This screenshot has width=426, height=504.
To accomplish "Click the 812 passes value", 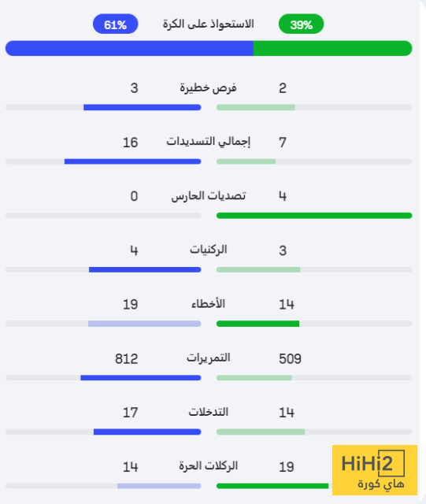I will [x=126, y=359].
